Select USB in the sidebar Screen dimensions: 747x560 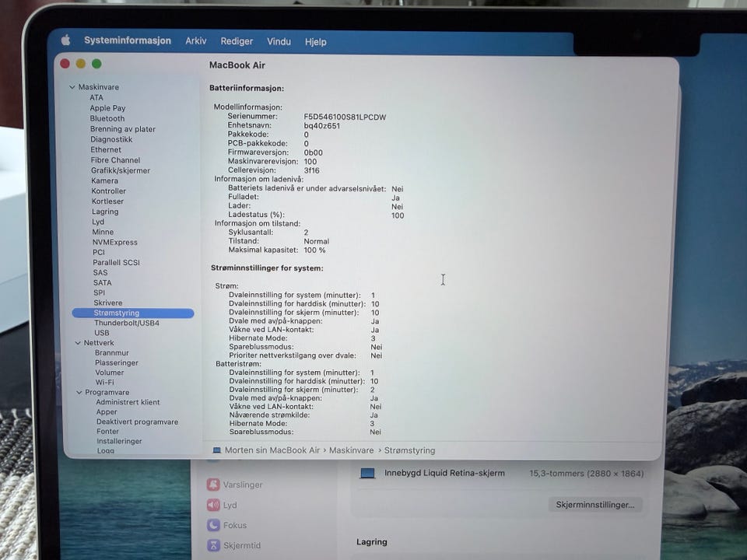[x=101, y=333]
